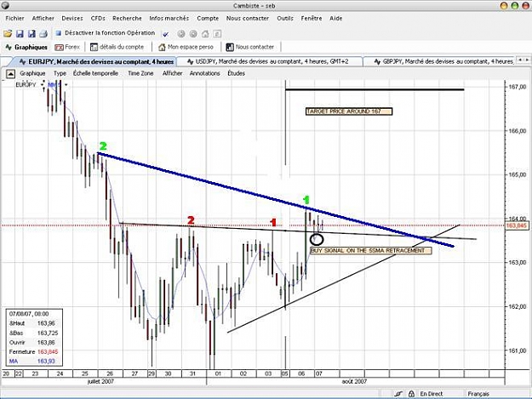Open the Recherche menu
532x399 pixels.
127,19
